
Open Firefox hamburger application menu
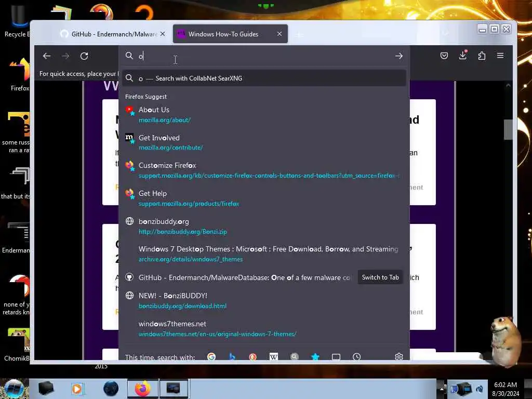pos(500,55)
